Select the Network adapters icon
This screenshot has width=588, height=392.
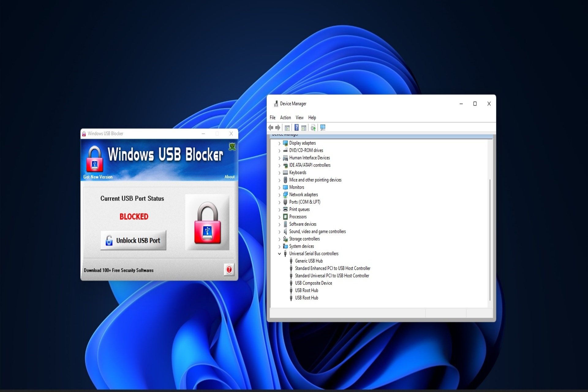pos(285,194)
